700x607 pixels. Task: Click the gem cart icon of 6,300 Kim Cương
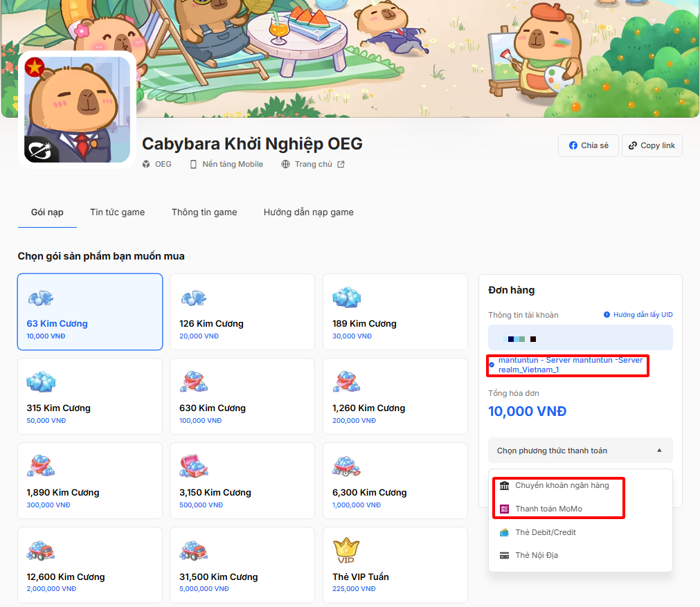tap(346, 466)
